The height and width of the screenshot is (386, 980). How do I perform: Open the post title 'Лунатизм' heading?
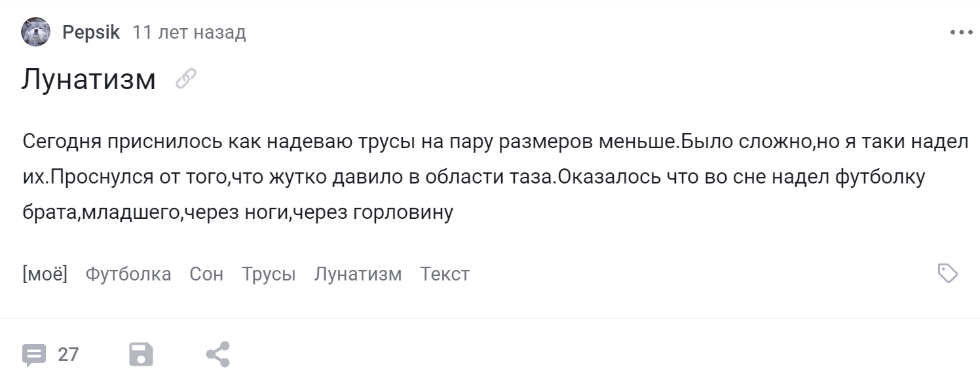tap(88, 80)
